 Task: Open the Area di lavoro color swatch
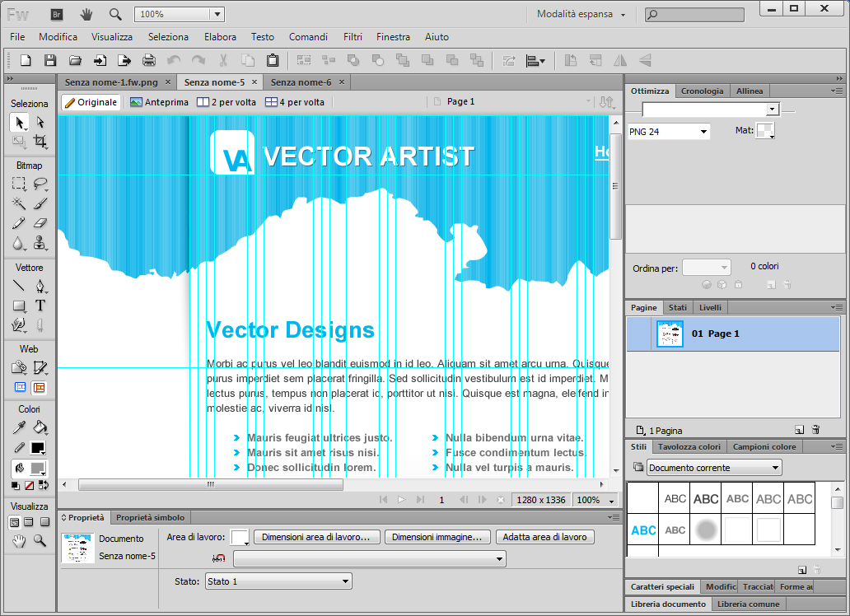[240, 537]
